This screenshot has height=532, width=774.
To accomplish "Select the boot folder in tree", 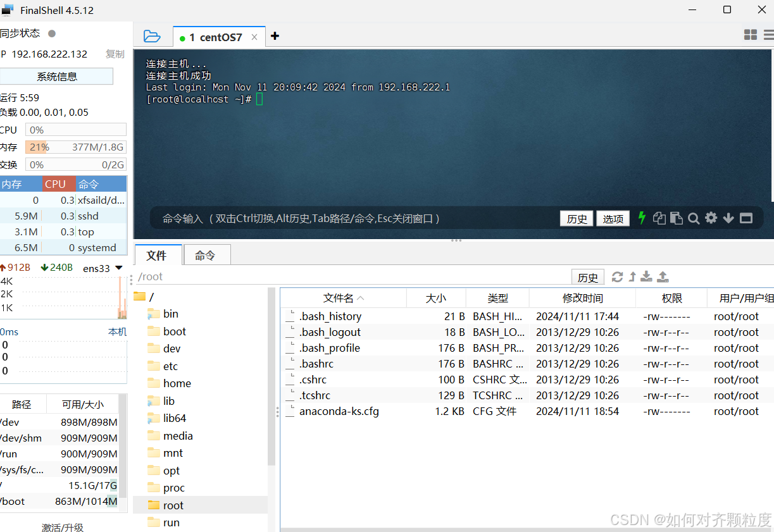I will point(167,331).
